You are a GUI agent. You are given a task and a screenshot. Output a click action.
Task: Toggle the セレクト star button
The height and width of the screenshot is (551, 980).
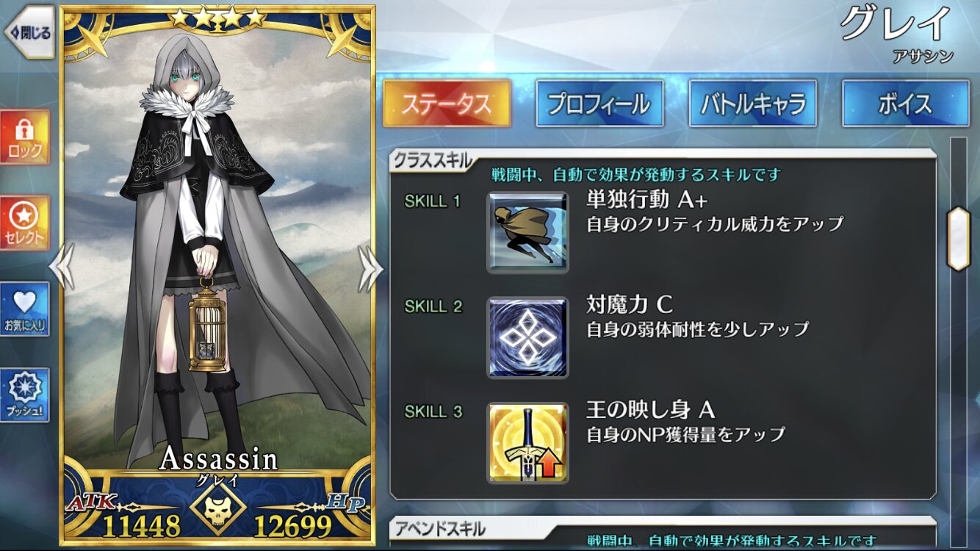point(25,223)
